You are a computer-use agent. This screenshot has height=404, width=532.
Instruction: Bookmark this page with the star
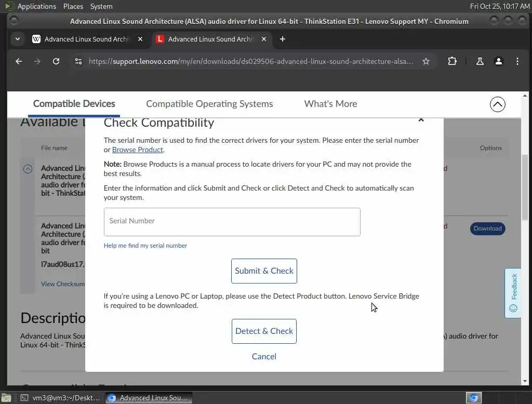[426, 61]
